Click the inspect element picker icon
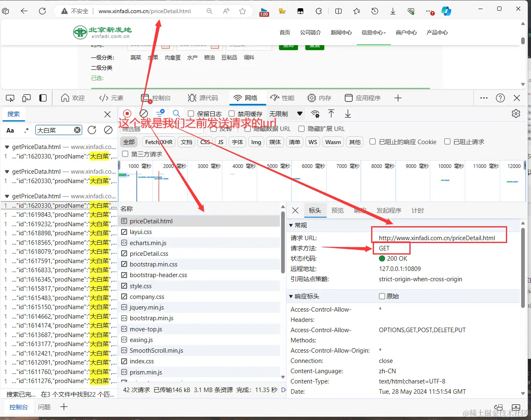This screenshot has width=531, height=420. click(x=10, y=98)
